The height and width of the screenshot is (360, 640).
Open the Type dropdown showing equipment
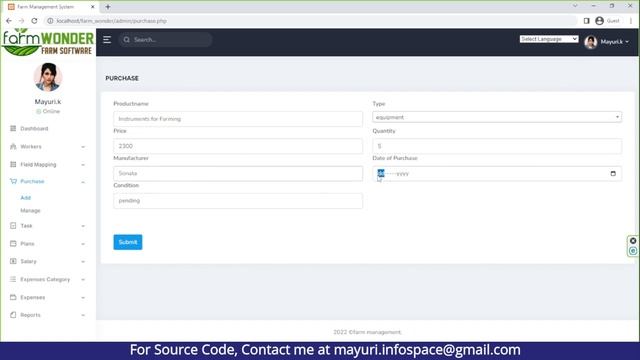[497, 117]
